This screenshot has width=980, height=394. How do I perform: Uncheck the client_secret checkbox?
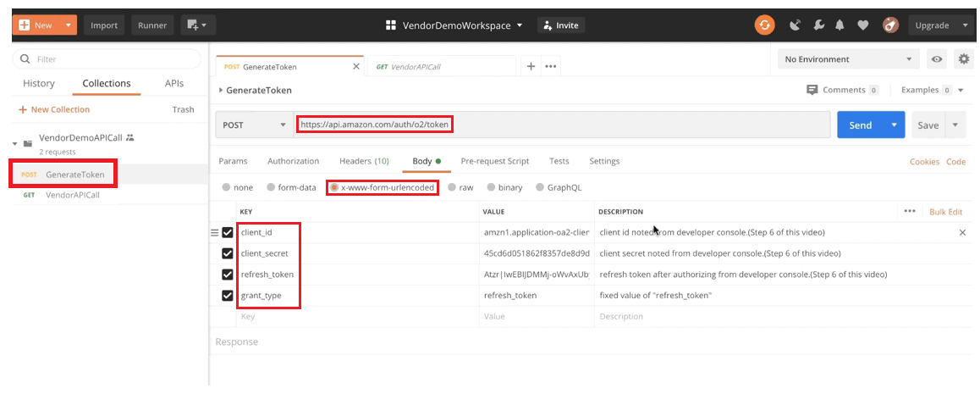pyautogui.click(x=228, y=254)
